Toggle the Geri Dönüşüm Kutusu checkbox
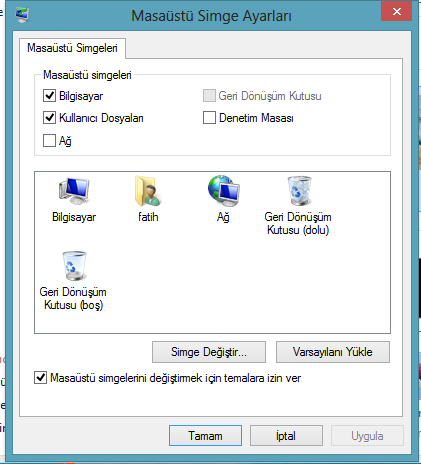This screenshot has height=464, width=421. pyautogui.click(x=209, y=96)
